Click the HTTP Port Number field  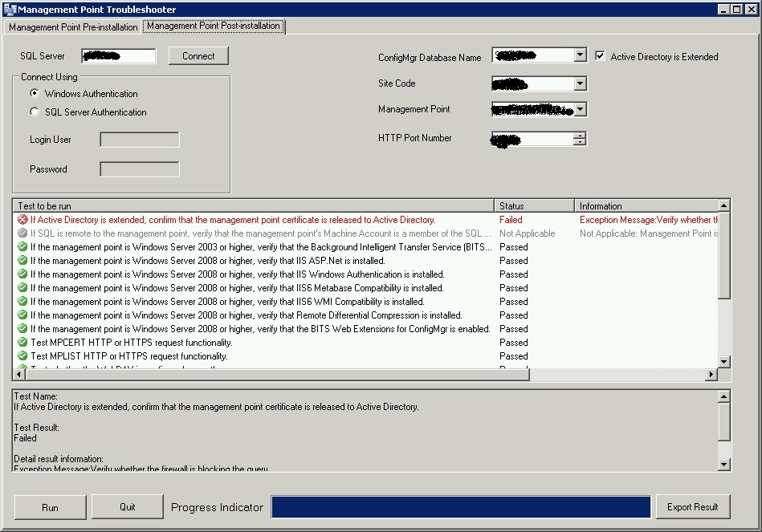[x=532, y=139]
